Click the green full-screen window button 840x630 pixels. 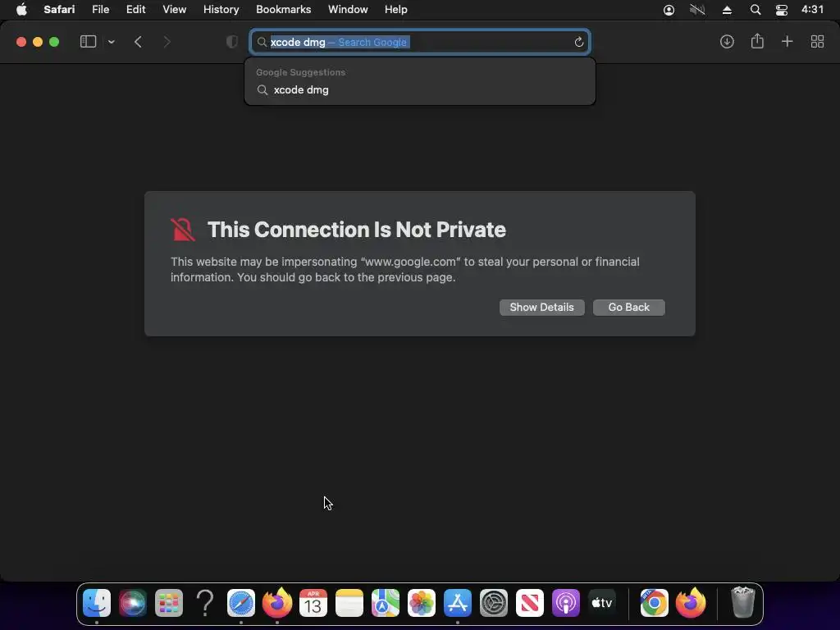pos(54,42)
